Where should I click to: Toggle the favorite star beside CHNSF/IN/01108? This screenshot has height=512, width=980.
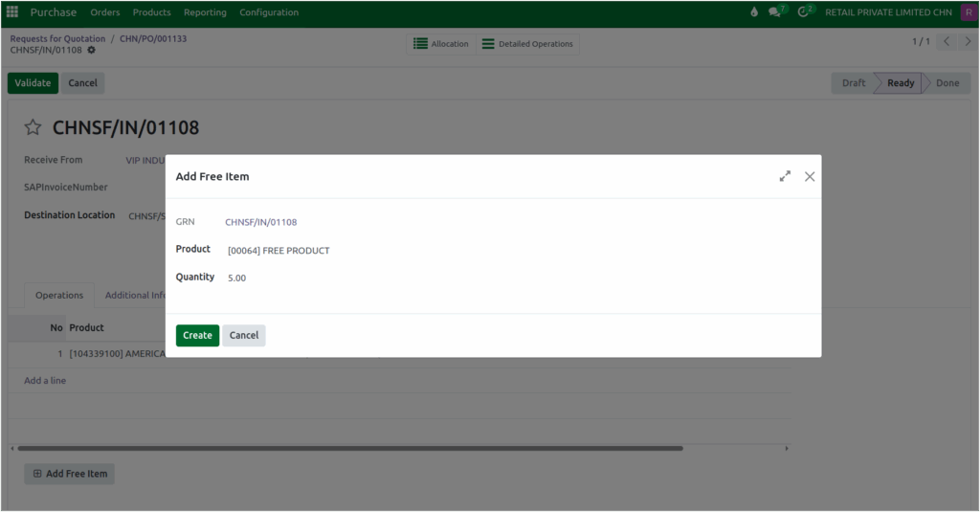click(33, 127)
